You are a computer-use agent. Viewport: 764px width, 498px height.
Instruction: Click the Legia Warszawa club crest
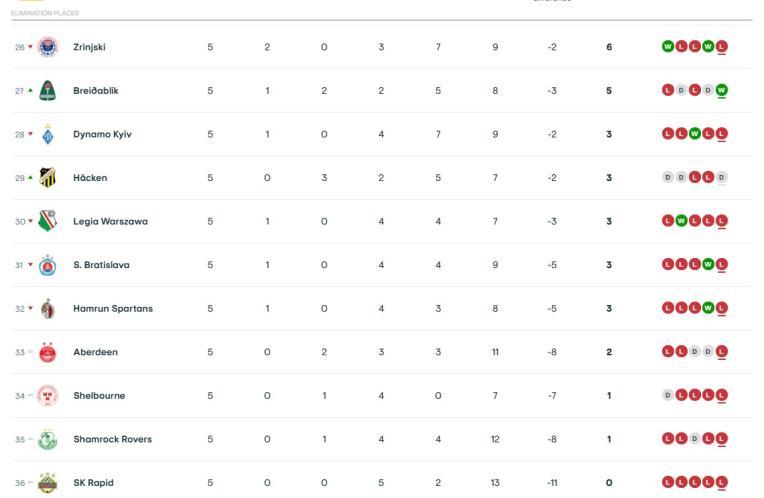pyautogui.click(x=48, y=221)
